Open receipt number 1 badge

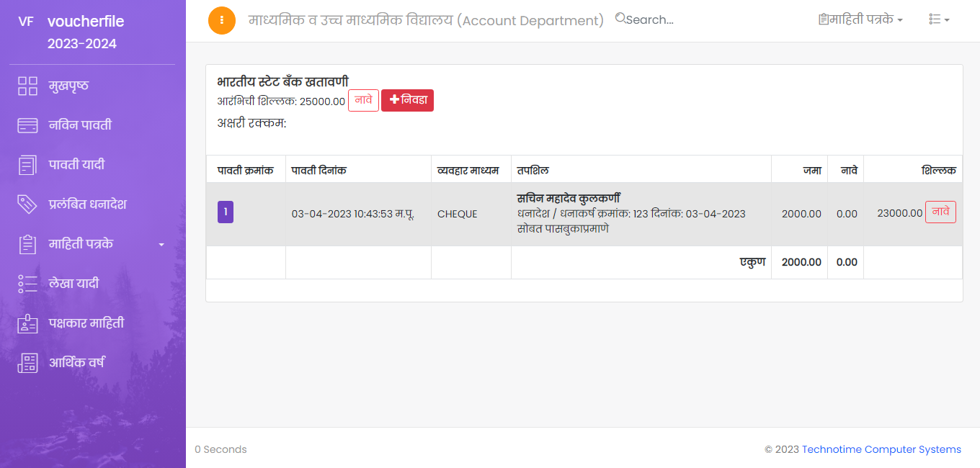tap(226, 212)
